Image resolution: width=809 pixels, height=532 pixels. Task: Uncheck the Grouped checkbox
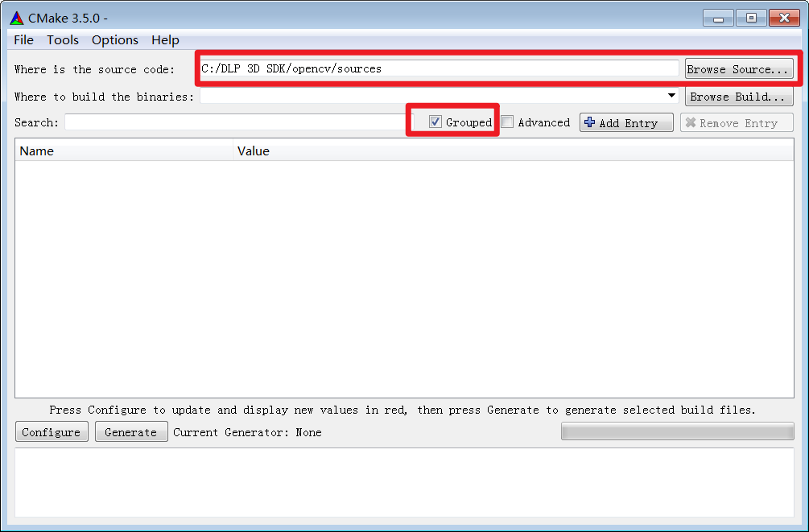point(435,122)
